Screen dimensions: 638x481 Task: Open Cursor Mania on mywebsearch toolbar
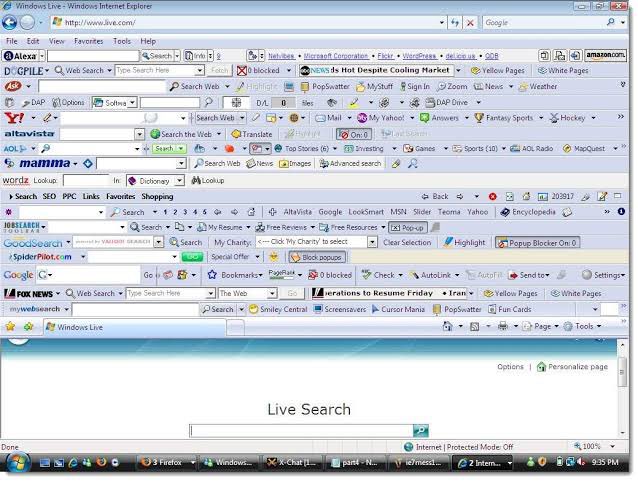coord(398,309)
